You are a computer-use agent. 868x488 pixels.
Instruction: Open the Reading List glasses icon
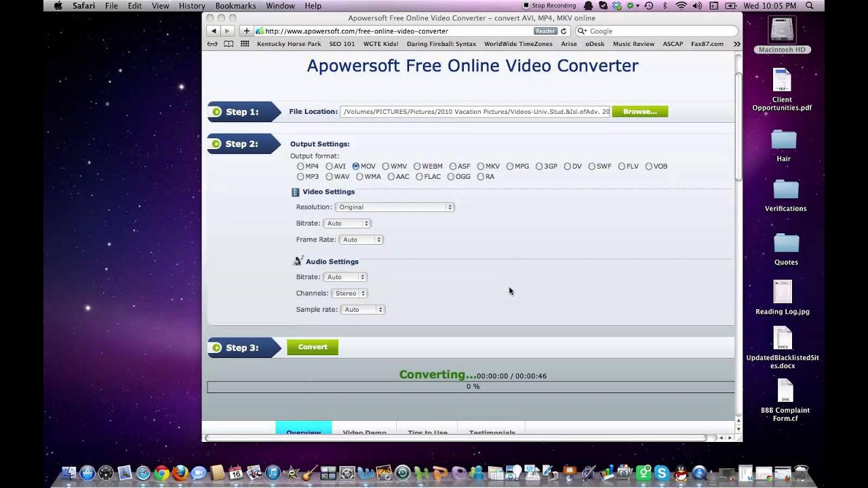point(212,44)
